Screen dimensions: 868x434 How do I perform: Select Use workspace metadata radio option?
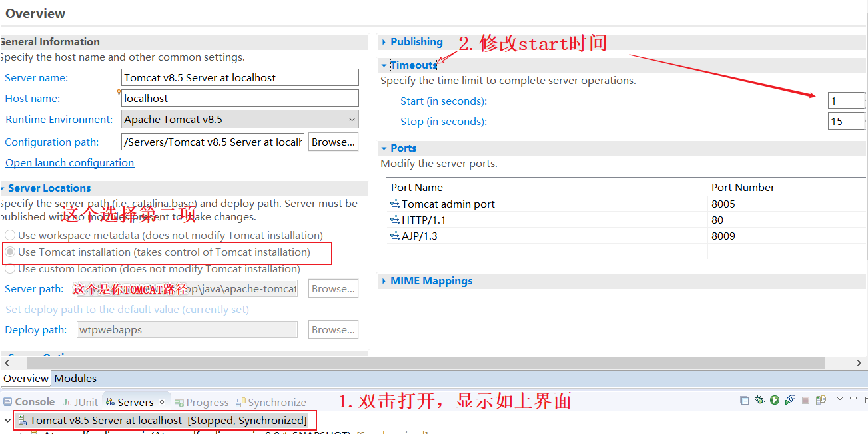(x=10, y=235)
